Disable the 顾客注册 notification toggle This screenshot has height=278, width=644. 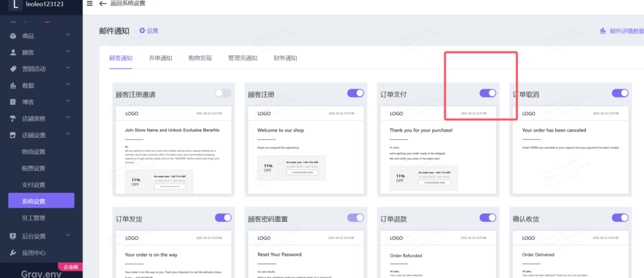coord(355,93)
